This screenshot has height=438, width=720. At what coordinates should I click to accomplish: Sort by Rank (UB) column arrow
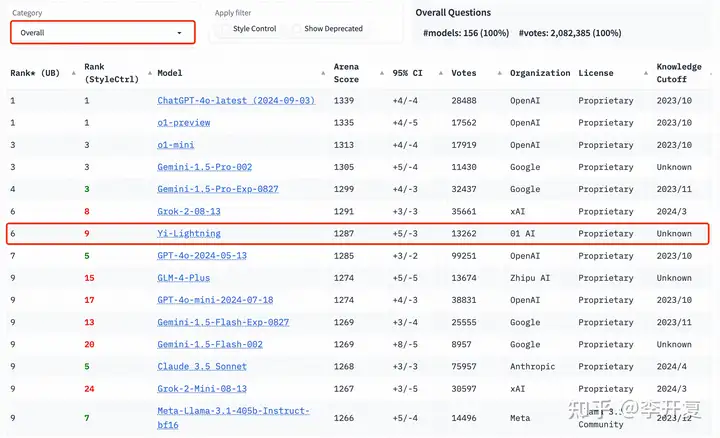click(x=73, y=73)
